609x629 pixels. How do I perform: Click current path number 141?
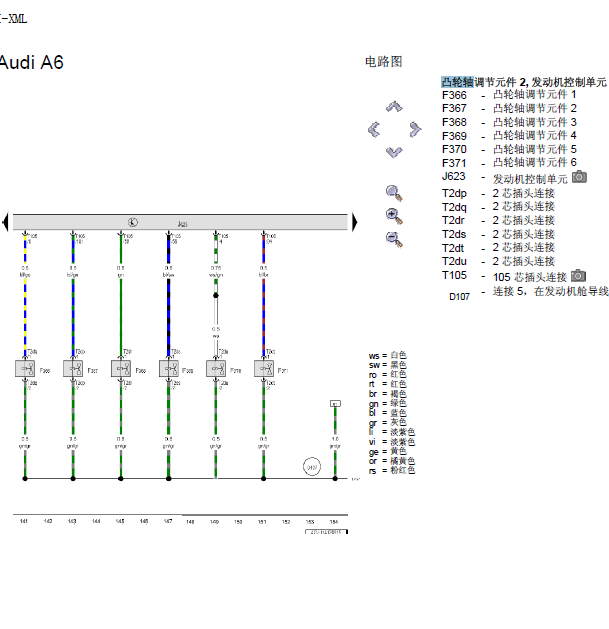(x=24, y=521)
